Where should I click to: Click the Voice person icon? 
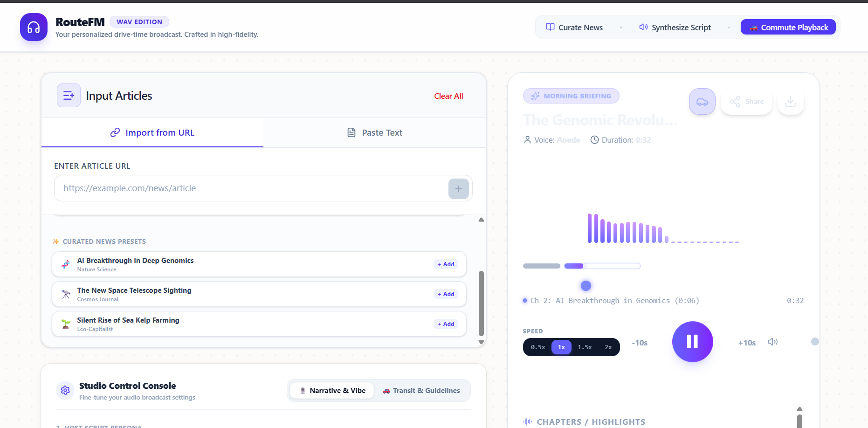click(527, 140)
